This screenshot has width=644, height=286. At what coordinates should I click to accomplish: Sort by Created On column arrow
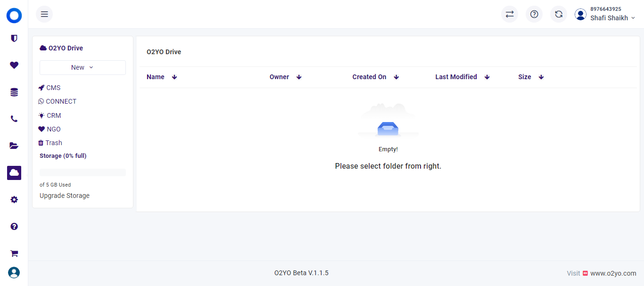click(x=396, y=77)
